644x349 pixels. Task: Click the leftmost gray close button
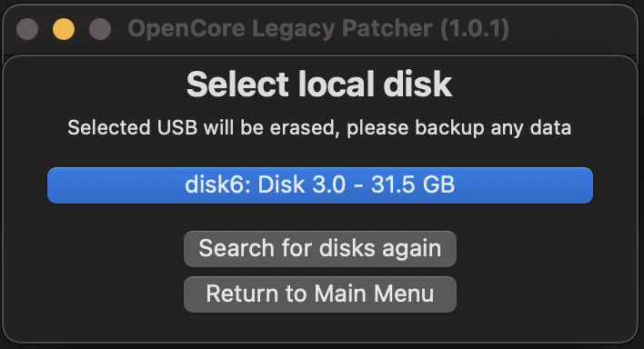pos(27,29)
